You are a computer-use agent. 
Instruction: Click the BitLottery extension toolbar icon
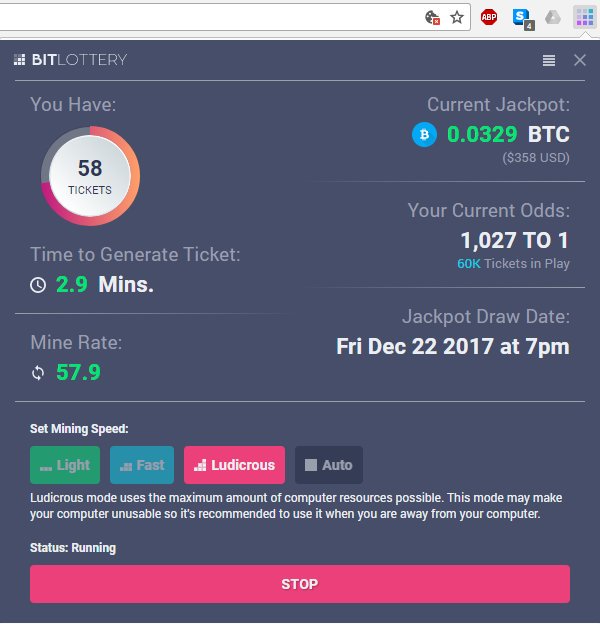[x=584, y=17]
